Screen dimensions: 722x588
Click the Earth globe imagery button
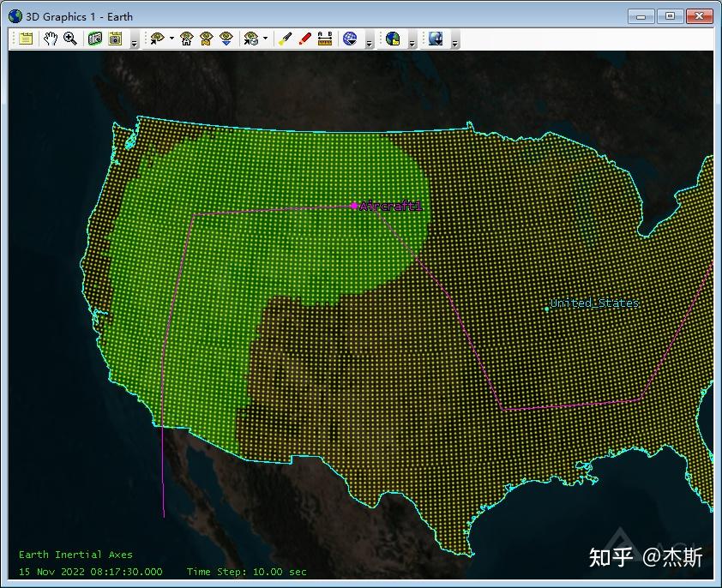click(393, 39)
